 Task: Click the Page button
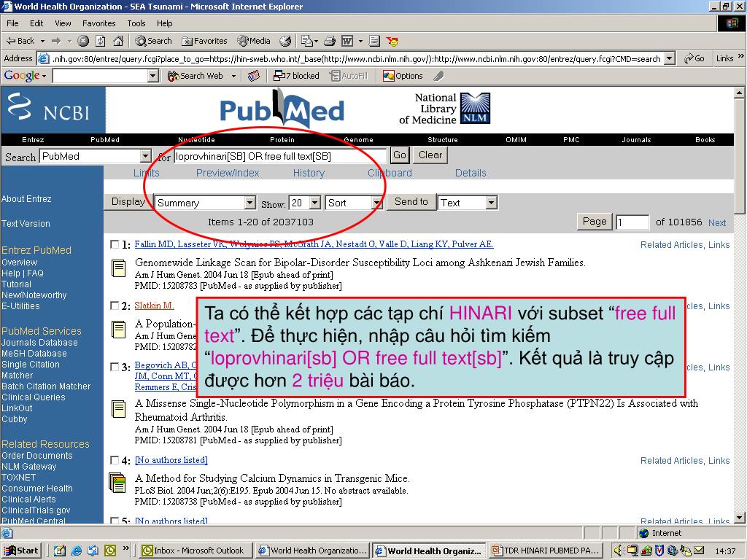[x=595, y=222]
